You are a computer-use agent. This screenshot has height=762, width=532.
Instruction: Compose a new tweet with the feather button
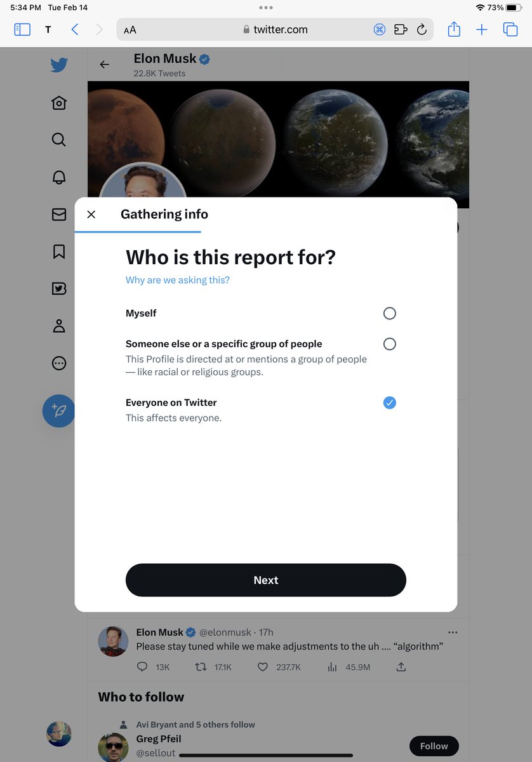pos(58,411)
